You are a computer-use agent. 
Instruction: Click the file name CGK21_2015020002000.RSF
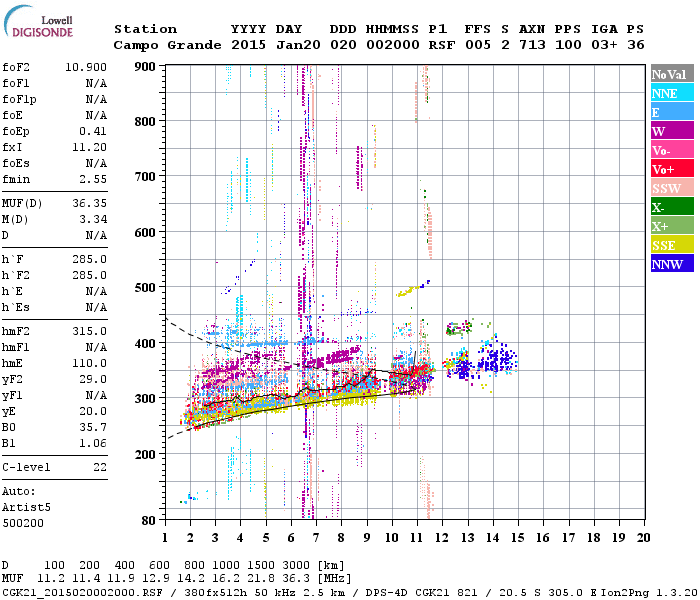tap(82, 592)
